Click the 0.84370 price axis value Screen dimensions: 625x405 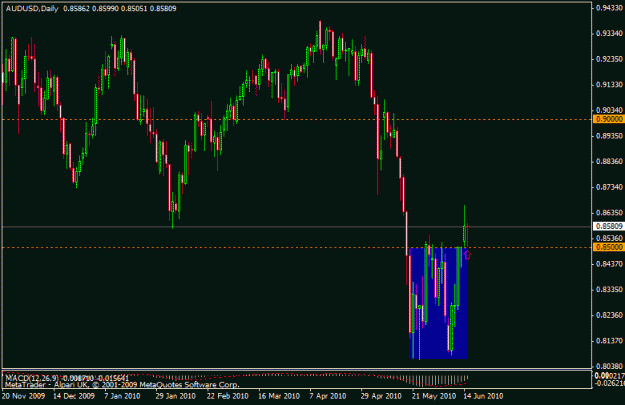[x=609, y=264]
